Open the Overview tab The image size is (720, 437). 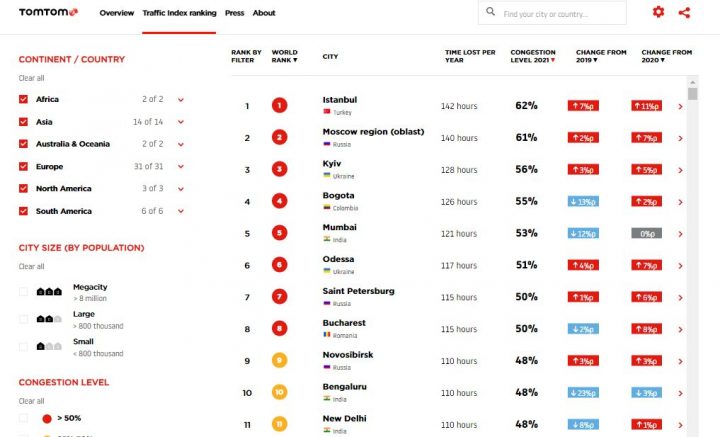click(117, 13)
